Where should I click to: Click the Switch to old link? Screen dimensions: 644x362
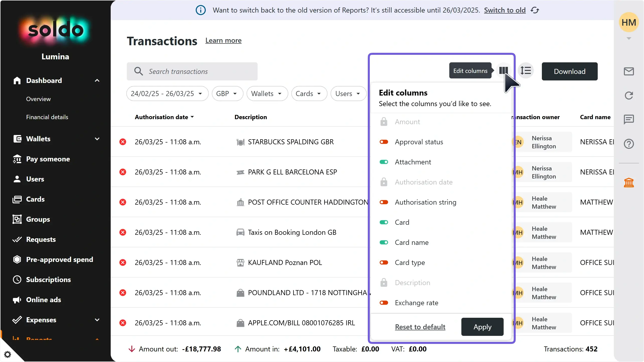[504, 10]
